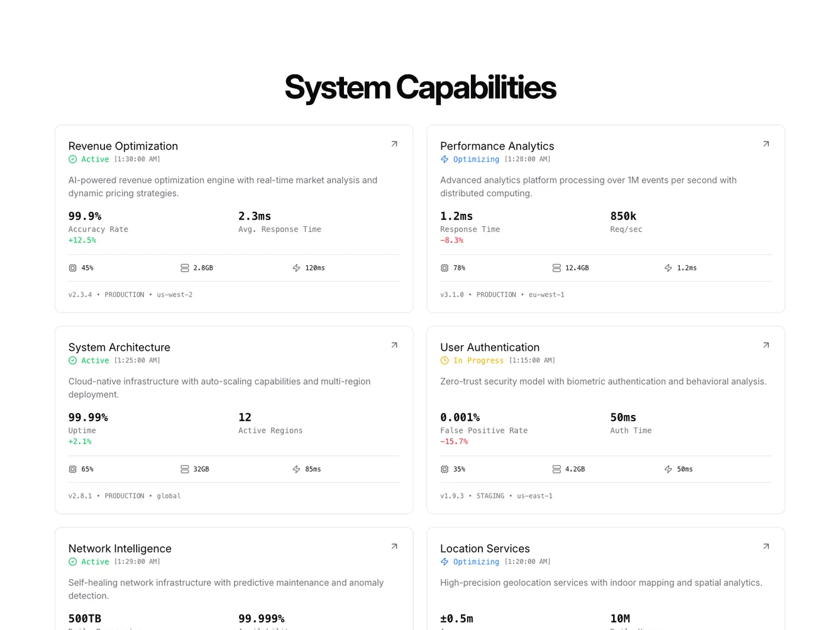Click the lightning icon beside 85ms

pos(296,469)
